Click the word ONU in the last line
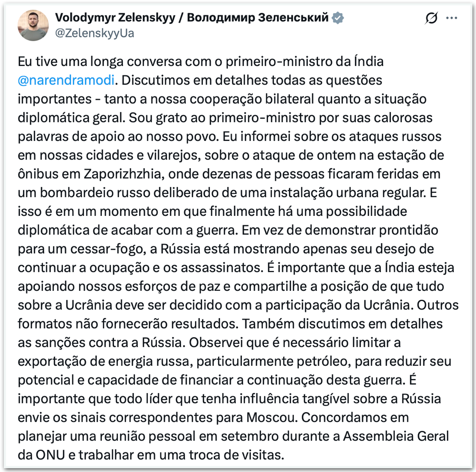Viewport: 476px width, 472px height. click(51, 455)
